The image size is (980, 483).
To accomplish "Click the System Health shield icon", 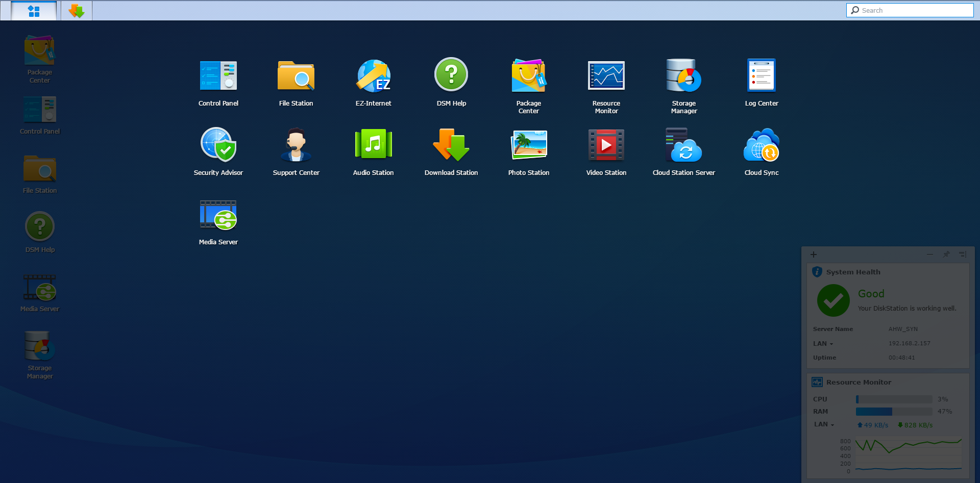I will [x=817, y=272].
